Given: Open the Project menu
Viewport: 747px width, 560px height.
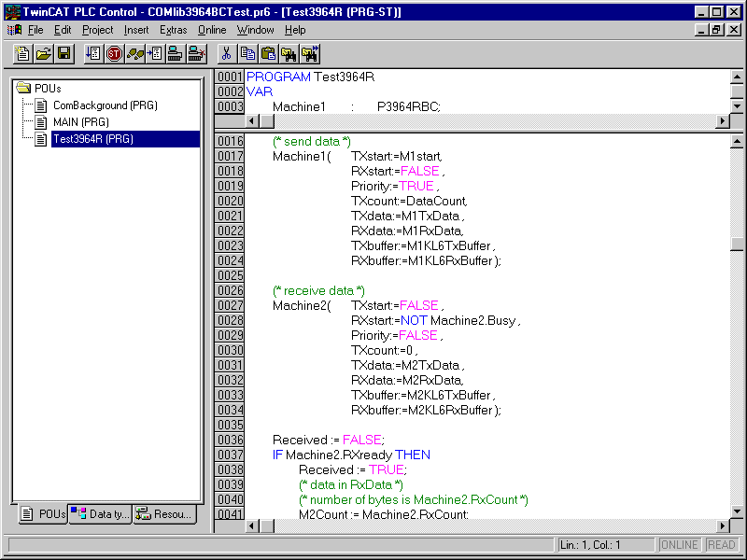Looking at the screenshot, I should point(98,30).
